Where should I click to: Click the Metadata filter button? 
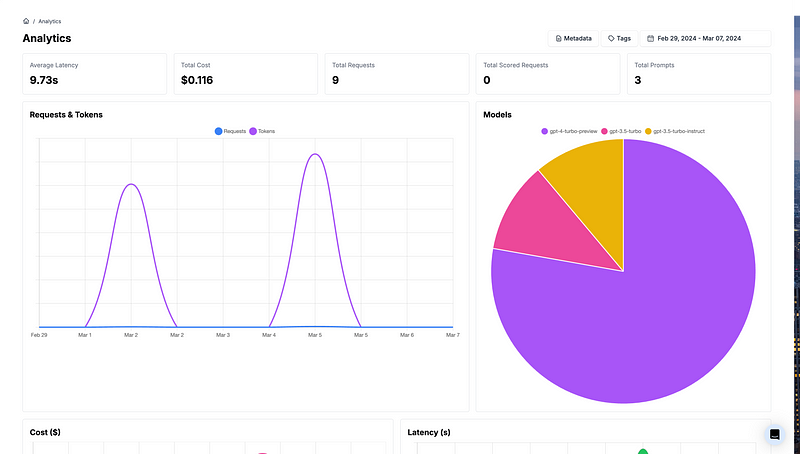coord(573,38)
